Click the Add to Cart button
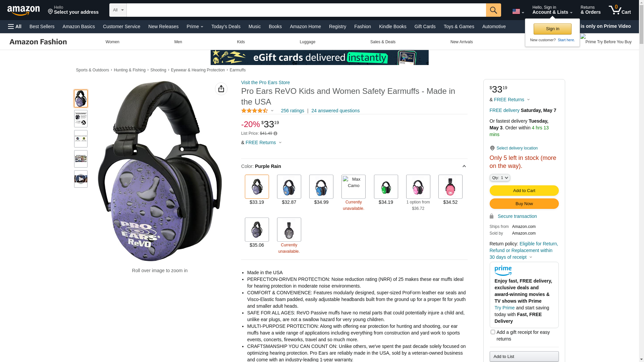The width and height of the screenshot is (644, 362). 524,191
